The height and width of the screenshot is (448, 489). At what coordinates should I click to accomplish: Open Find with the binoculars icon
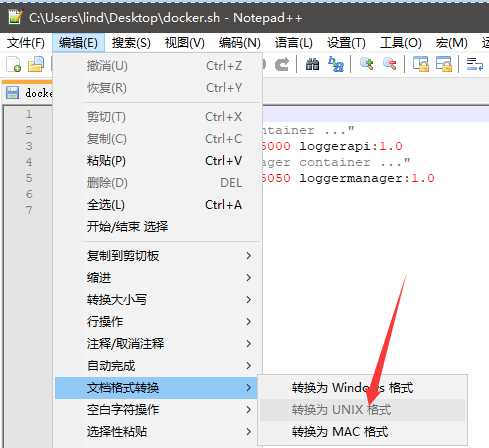(312, 64)
